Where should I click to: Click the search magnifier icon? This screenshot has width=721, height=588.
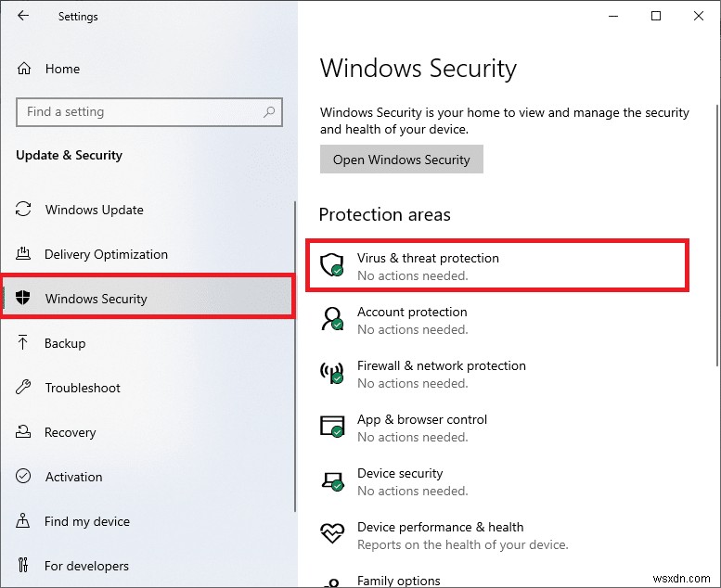270,112
